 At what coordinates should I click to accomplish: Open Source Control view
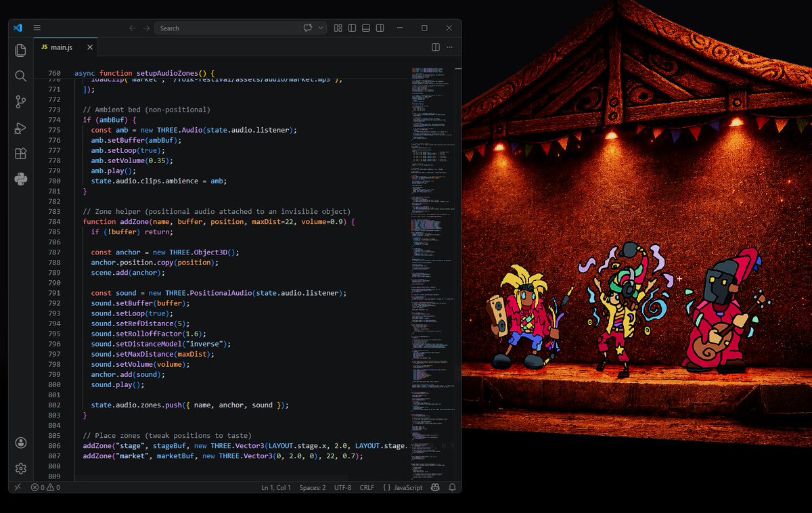21,102
